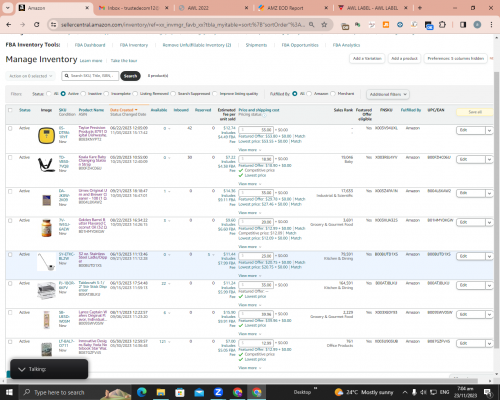Select the Incomplete status filter
Viewport: 500px width, 400px height.
click(x=106, y=94)
